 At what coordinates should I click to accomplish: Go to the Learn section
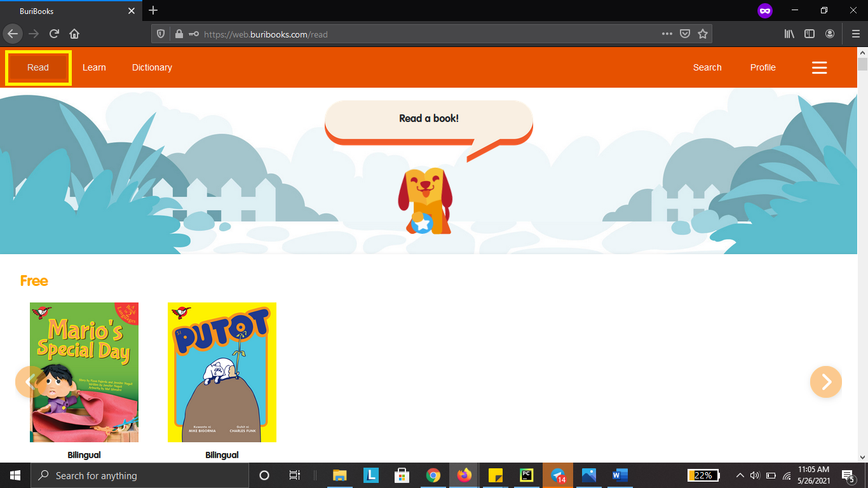click(94, 67)
